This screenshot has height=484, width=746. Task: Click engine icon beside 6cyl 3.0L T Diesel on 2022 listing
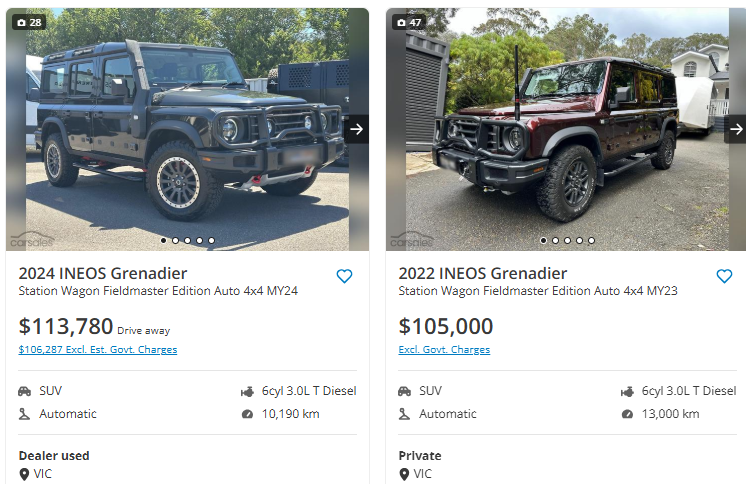pyautogui.click(x=628, y=391)
